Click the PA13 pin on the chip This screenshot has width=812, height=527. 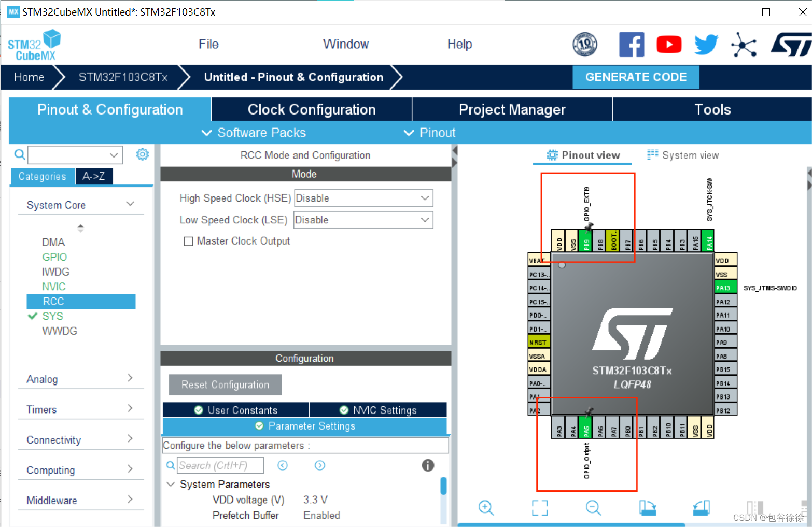(x=725, y=288)
